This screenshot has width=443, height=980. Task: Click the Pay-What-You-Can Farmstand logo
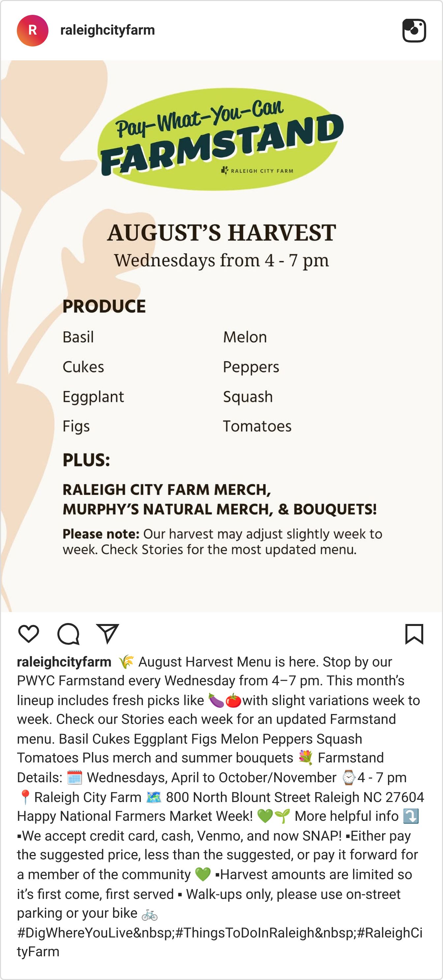tap(221, 139)
